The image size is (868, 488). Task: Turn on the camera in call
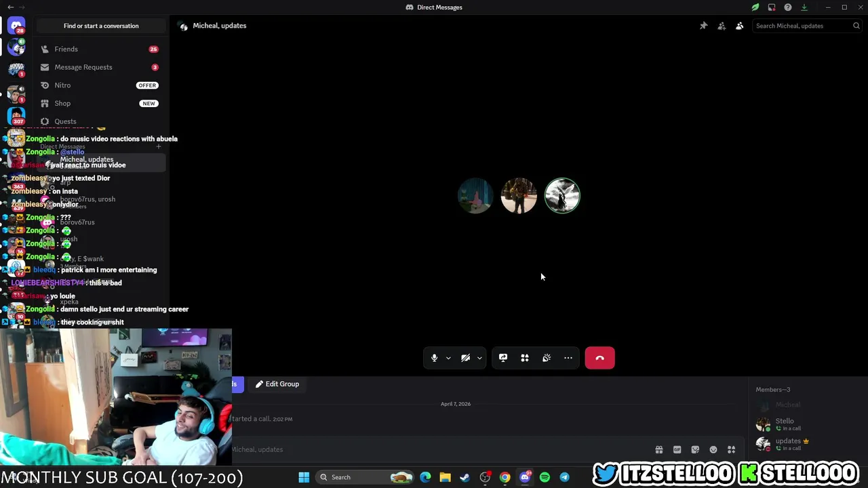[465, 358]
